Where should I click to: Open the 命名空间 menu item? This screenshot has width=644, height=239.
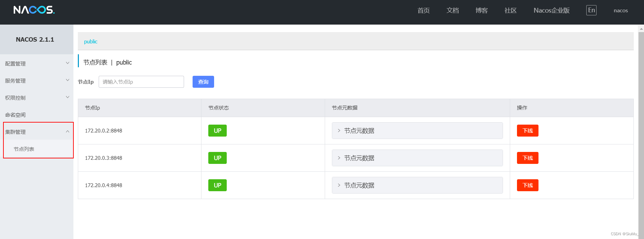coord(37,115)
